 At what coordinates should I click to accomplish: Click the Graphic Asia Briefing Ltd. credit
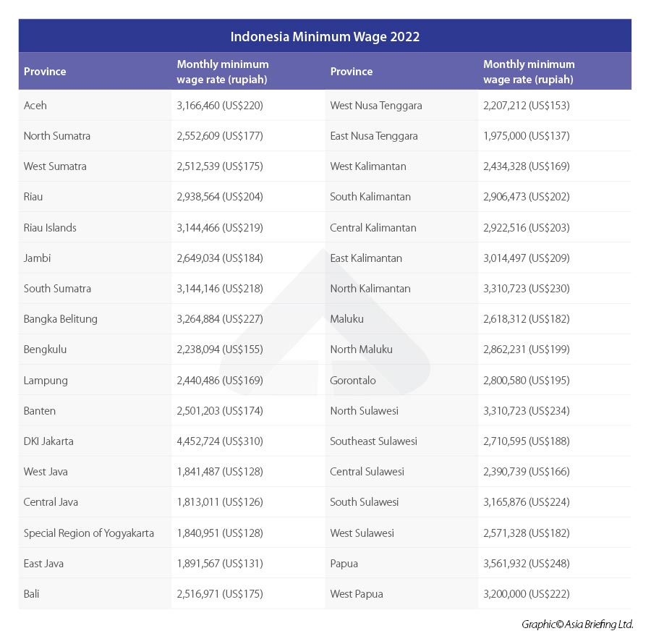(x=576, y=624)
